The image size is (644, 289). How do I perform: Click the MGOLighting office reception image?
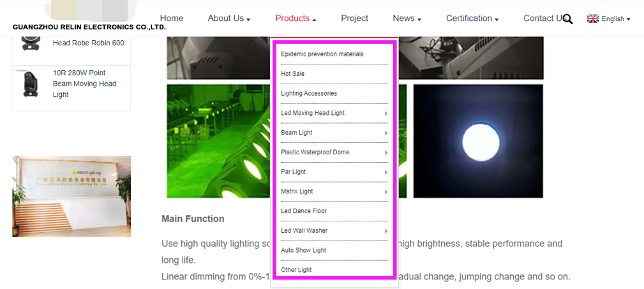[71, 196]
